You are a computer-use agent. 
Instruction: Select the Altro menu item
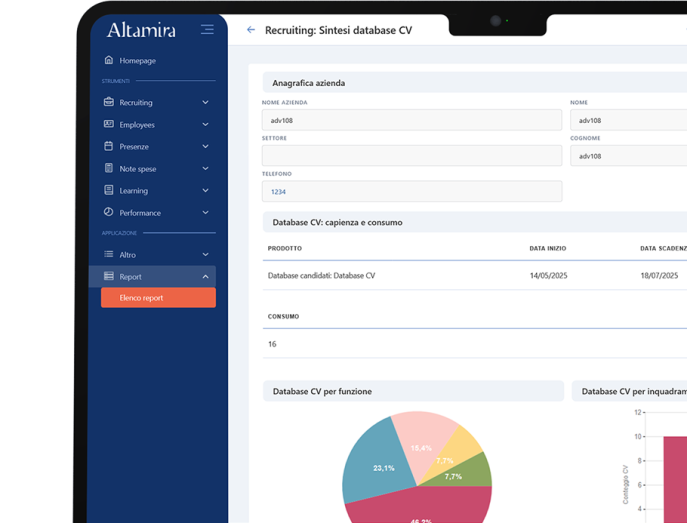click(x=127, y=255)
